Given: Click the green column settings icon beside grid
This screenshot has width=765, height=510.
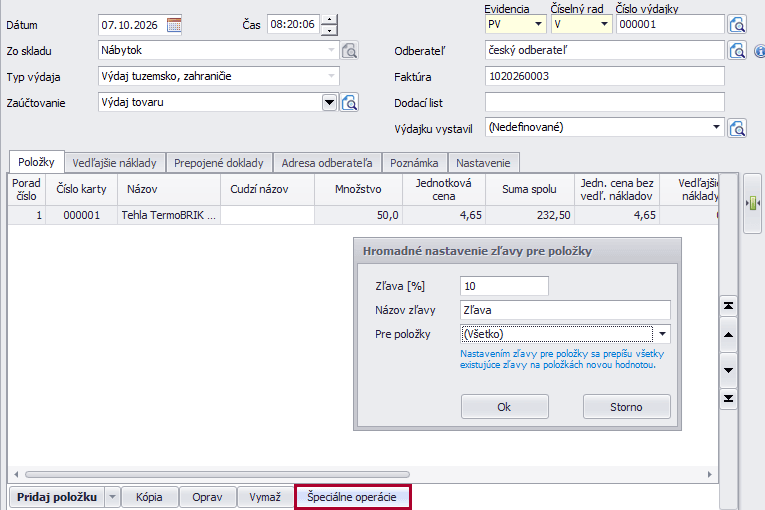Looking at the screenshot, I should click(x=753, y=203).
